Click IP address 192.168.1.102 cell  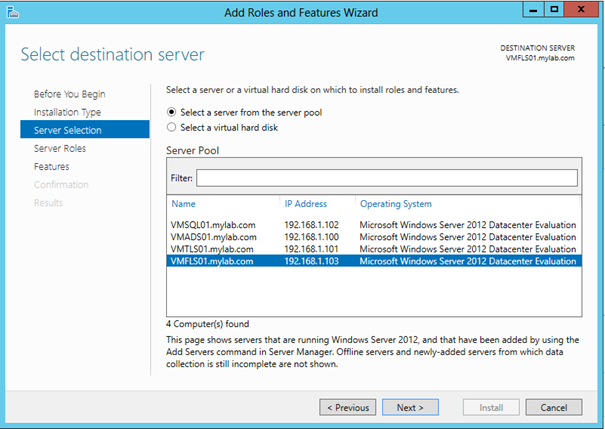(x=311, y=225)
